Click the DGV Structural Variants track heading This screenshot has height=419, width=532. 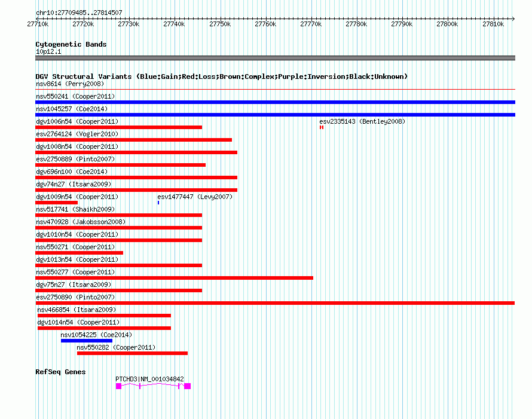222,77
